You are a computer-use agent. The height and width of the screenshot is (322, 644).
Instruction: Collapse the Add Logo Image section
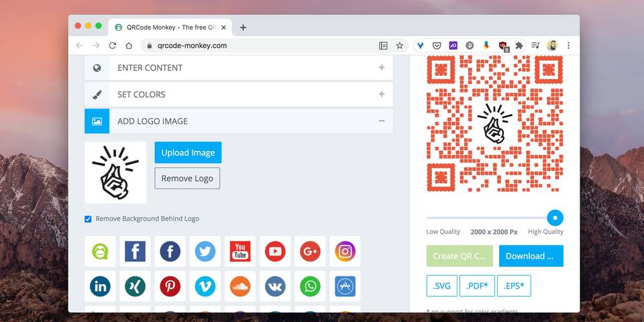[238, 121]
